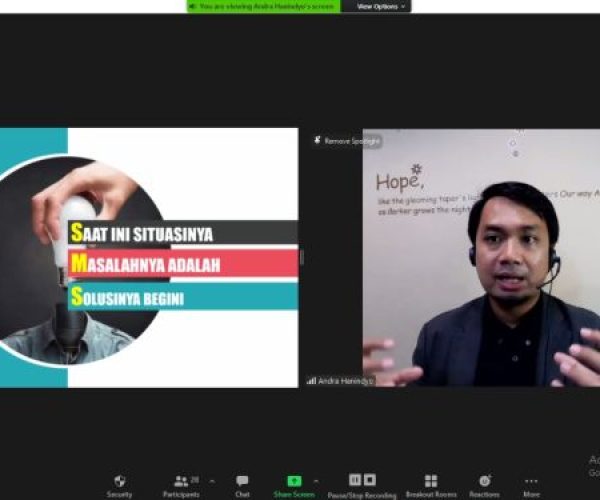This screenshot has width=600, height=500.
Task: Click the divider handle between slide and video
Action: (x=301, y=258)
